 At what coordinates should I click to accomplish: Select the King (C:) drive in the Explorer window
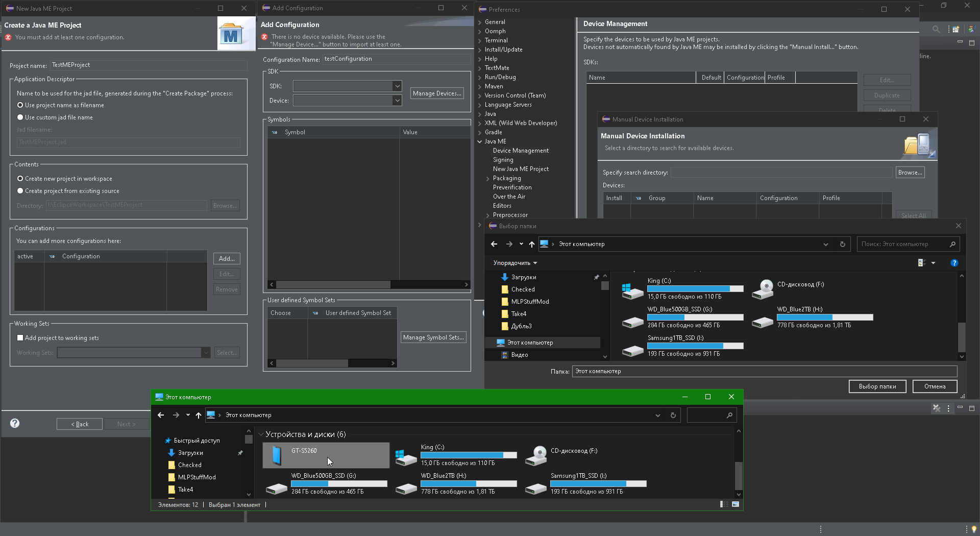(x=456, y=455)
